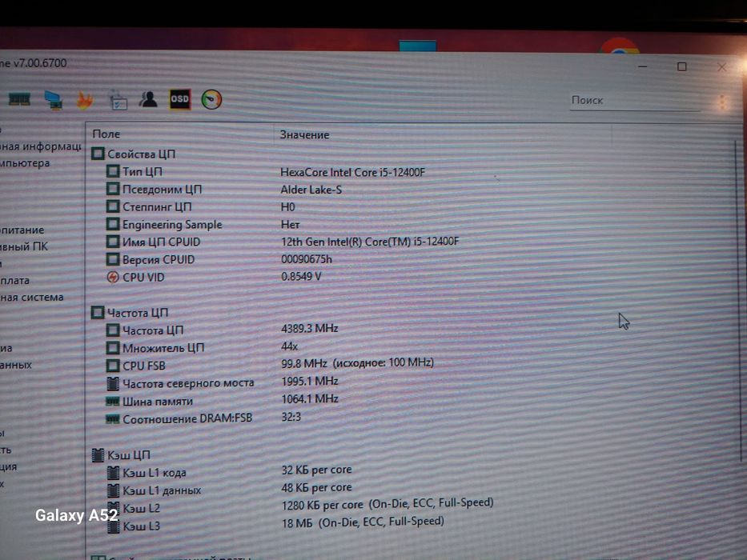
Task: Click the Версия CPUID row icon
Action: (113, 259)
